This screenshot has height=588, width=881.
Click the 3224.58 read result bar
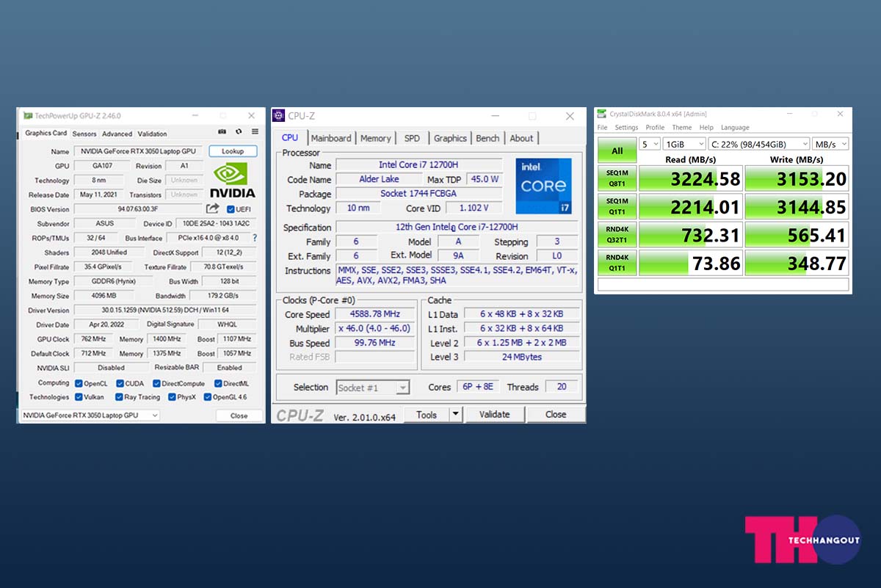click(691, 178)
